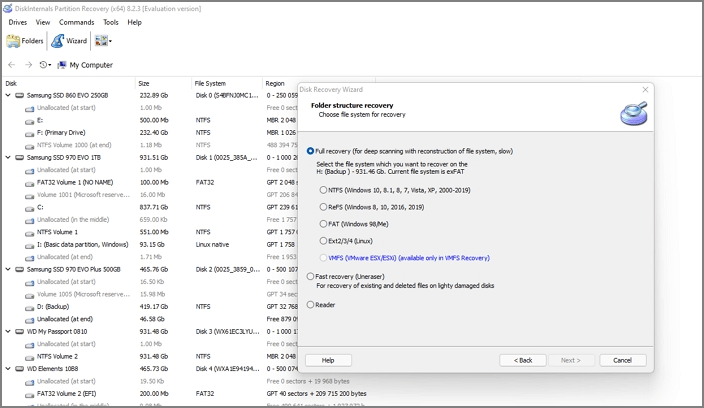Image resolution: width=704 pixels, height=408 pixels.
Task: Click the My Computer location icon
Action: point(62,65)
